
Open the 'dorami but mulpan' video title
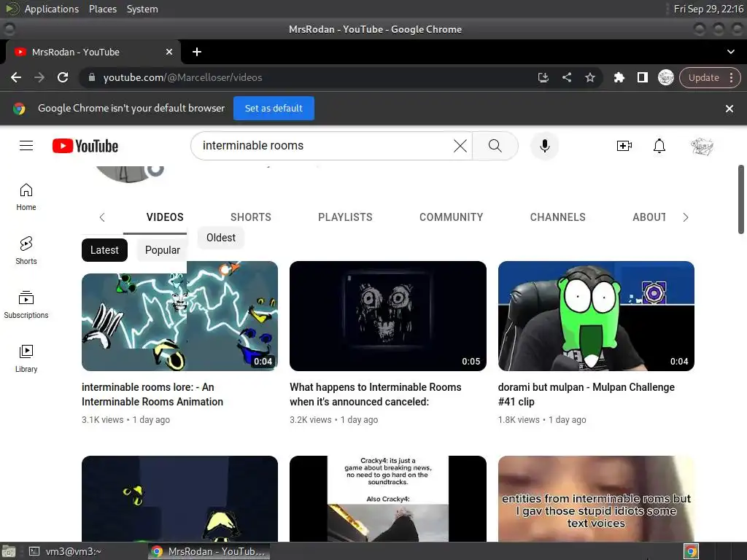tap(587, 394)
